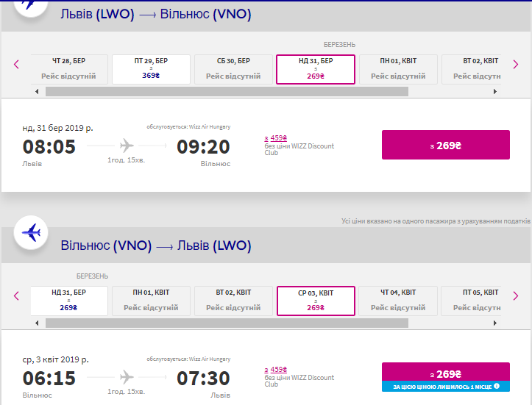
Task: Choose the 269₴ fare for the 08:05 flight
Action: (x=445, y=145)
